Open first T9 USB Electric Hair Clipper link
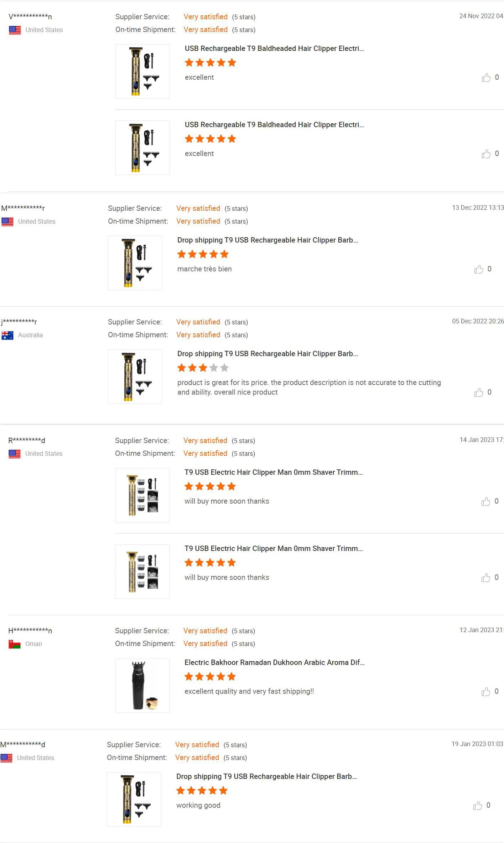 click(x=274, y=472)
